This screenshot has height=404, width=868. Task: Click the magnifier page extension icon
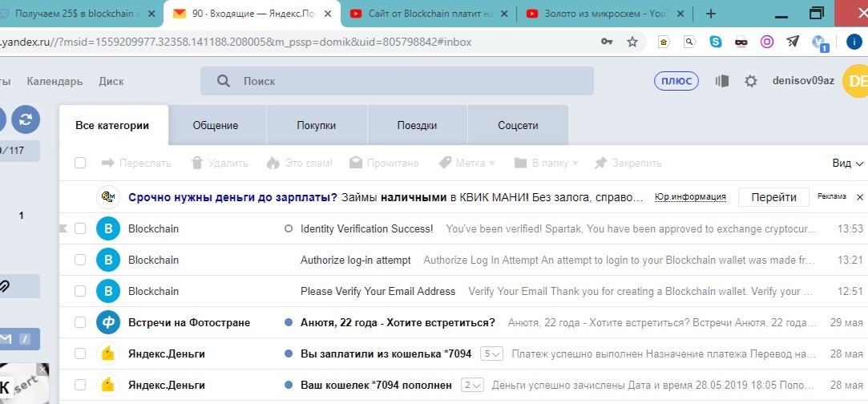[689, 42]
